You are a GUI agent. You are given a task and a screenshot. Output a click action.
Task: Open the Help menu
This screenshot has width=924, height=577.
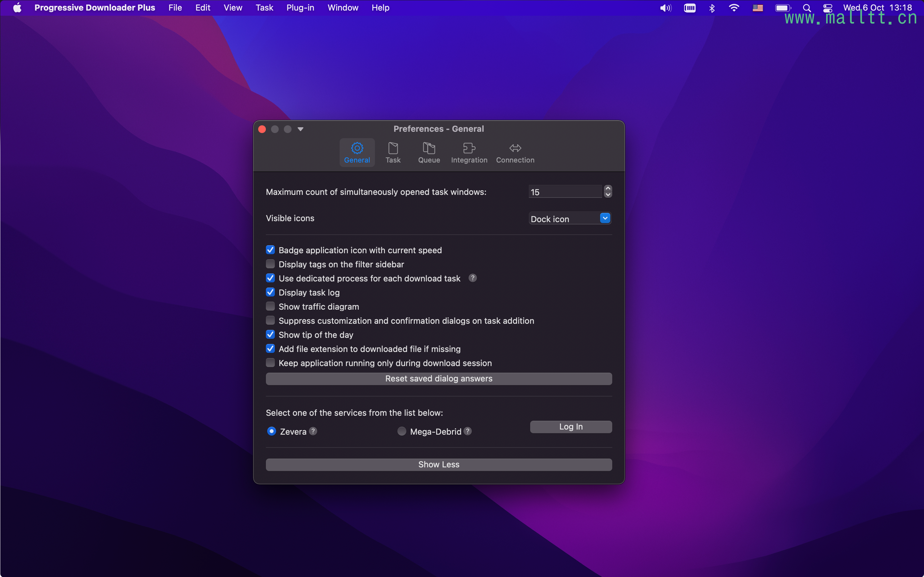click(380, 8)
